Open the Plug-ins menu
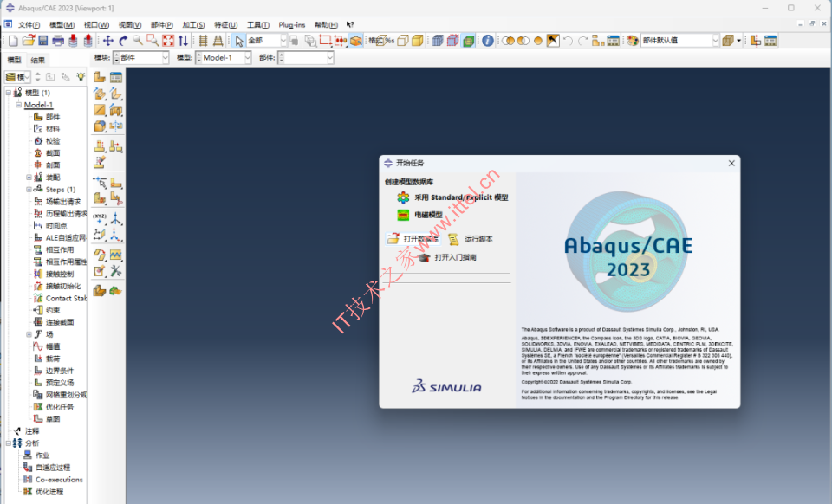 pyautogui.click(x=292, y=24)
